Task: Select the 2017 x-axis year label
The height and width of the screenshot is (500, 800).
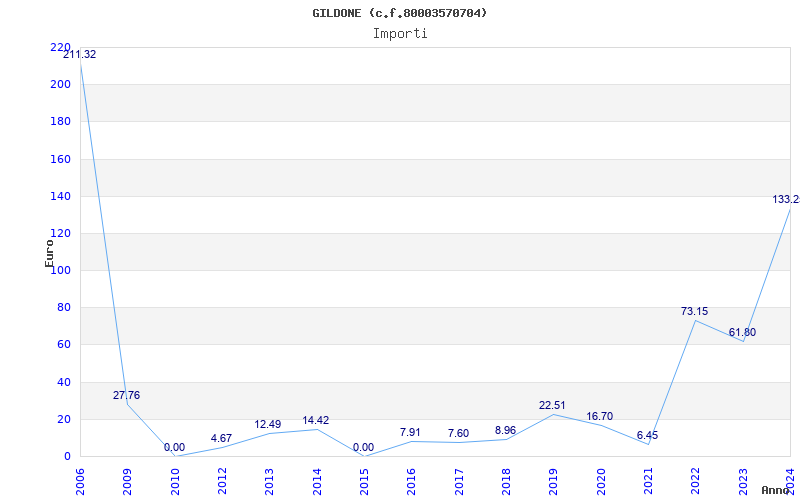Action: 459,481
